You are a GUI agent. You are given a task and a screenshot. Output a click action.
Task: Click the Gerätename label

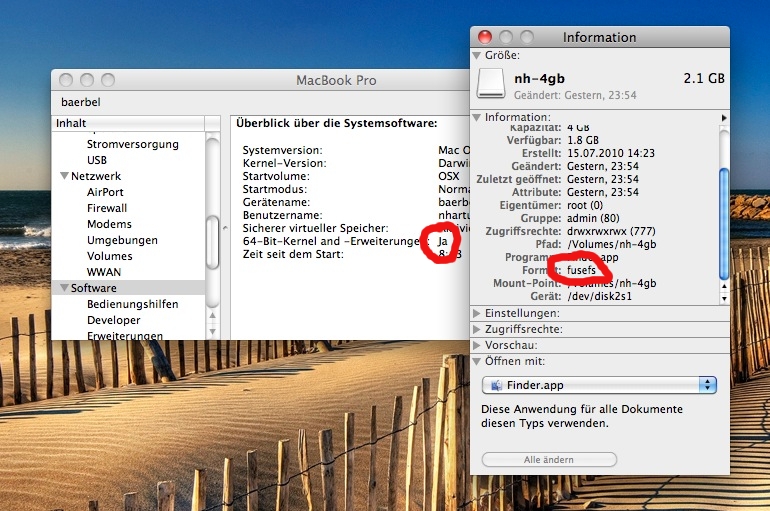(276, 202)
